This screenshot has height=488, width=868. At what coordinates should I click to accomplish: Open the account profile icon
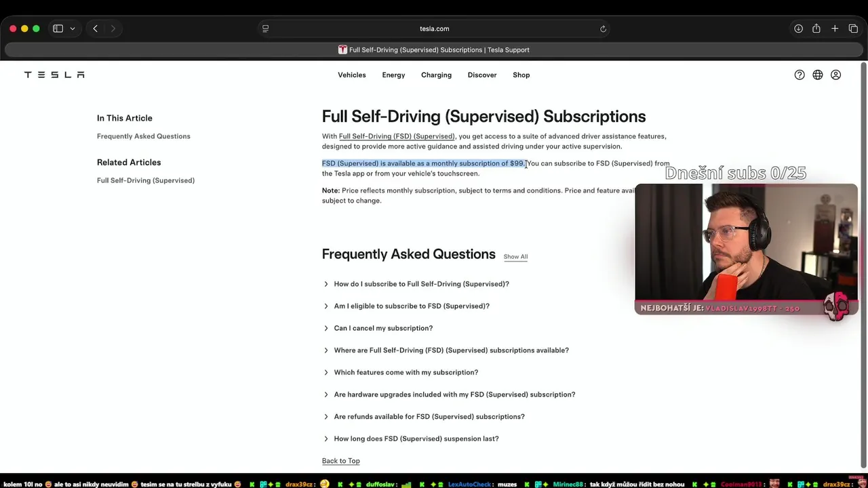835,75
